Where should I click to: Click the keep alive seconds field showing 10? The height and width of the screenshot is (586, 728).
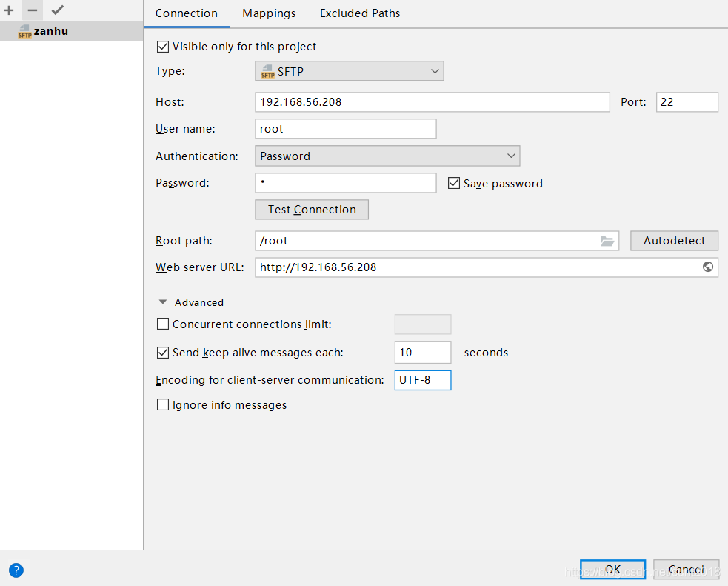(422, 353)
